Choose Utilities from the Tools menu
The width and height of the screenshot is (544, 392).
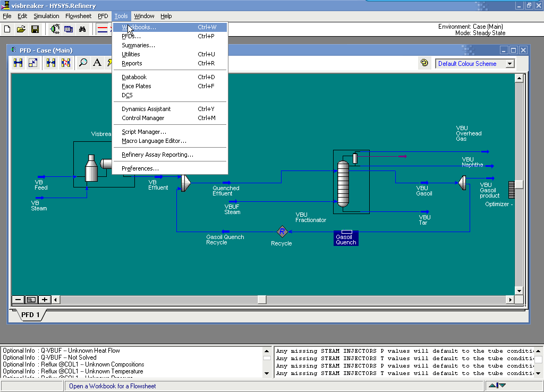coord(170,54)
